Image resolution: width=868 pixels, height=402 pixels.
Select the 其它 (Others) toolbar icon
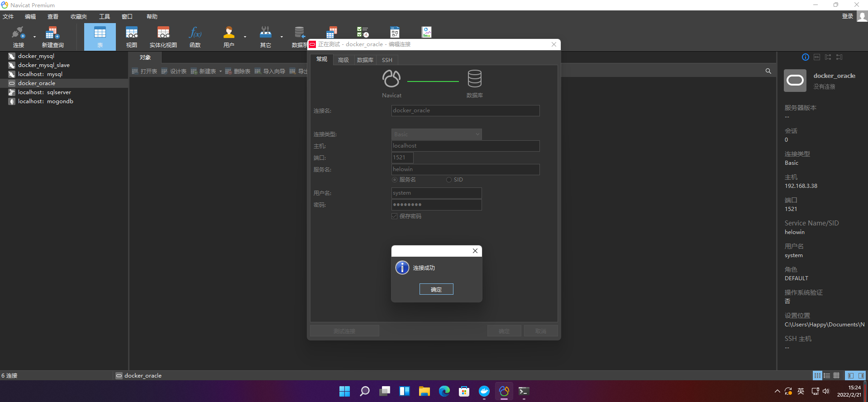(266, 37)
